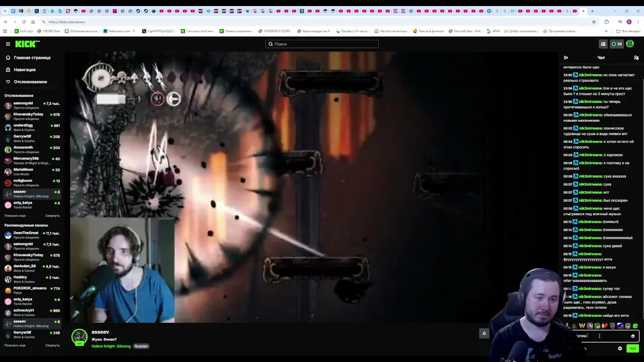Screen dimensions: 644x362
Task: Open the Find exif data bookmark
Action: [x=465, y=31]
